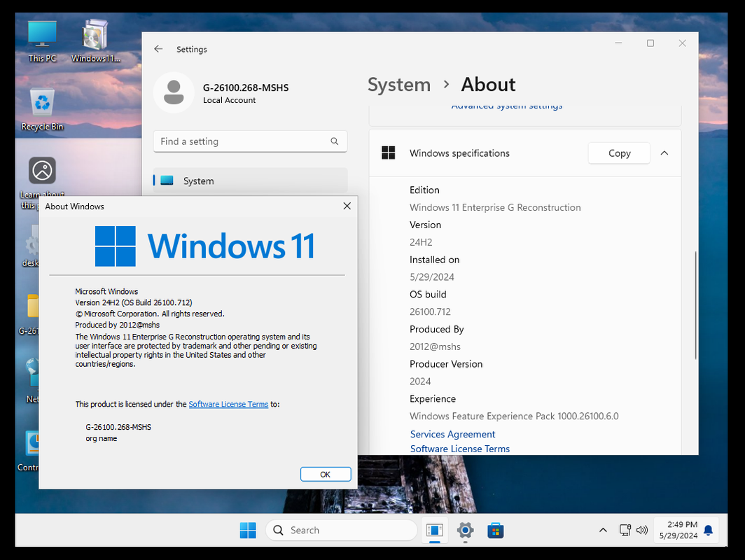Select System in Settings sidebar

250,181
